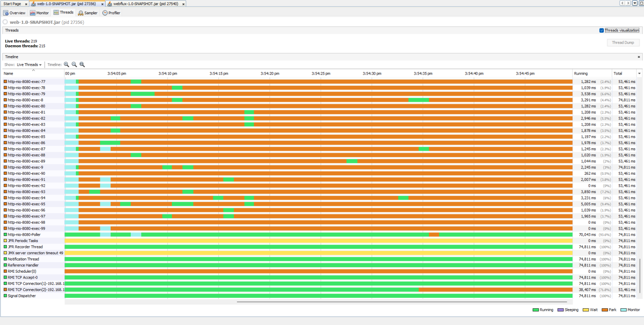Image resolution: width=644 pixels, height=325 pixels.
Task: Click the scroll tabs right arrow
Action: [628, 3]
